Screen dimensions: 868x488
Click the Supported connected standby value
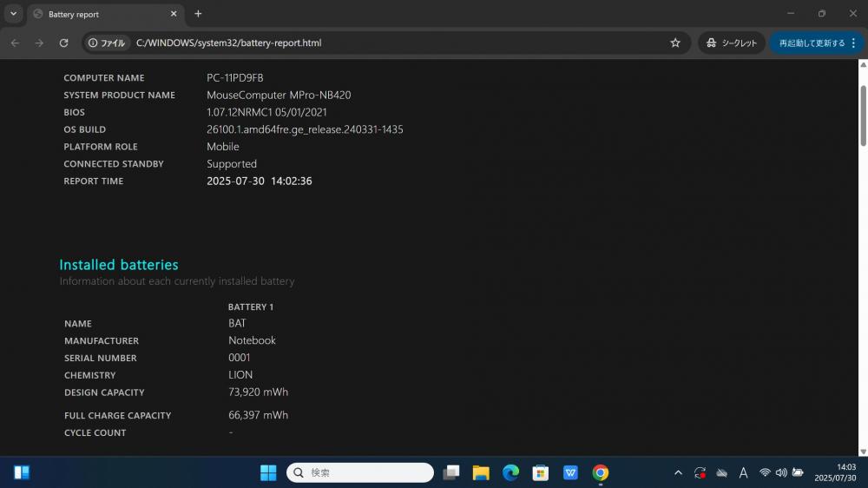pyautogui.click(x=232, y=163)
